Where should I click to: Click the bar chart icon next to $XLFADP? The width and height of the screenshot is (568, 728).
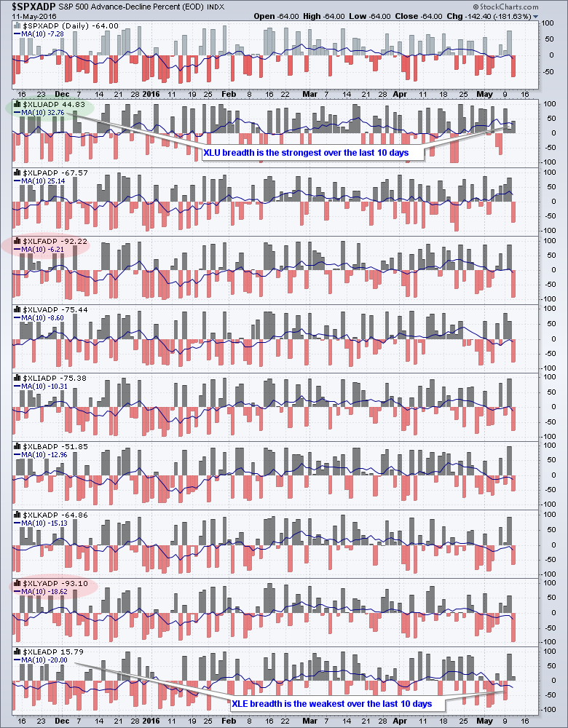17,242
